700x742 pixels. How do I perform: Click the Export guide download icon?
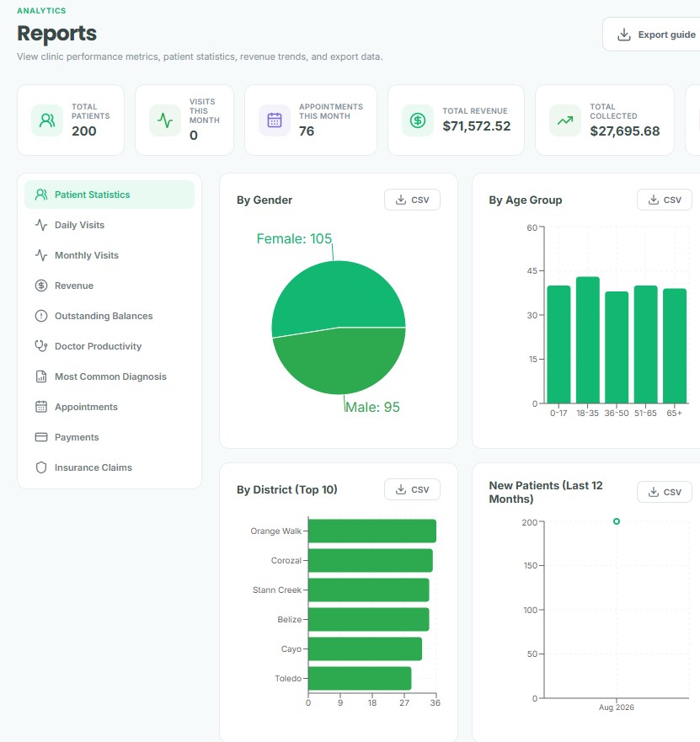624,35
